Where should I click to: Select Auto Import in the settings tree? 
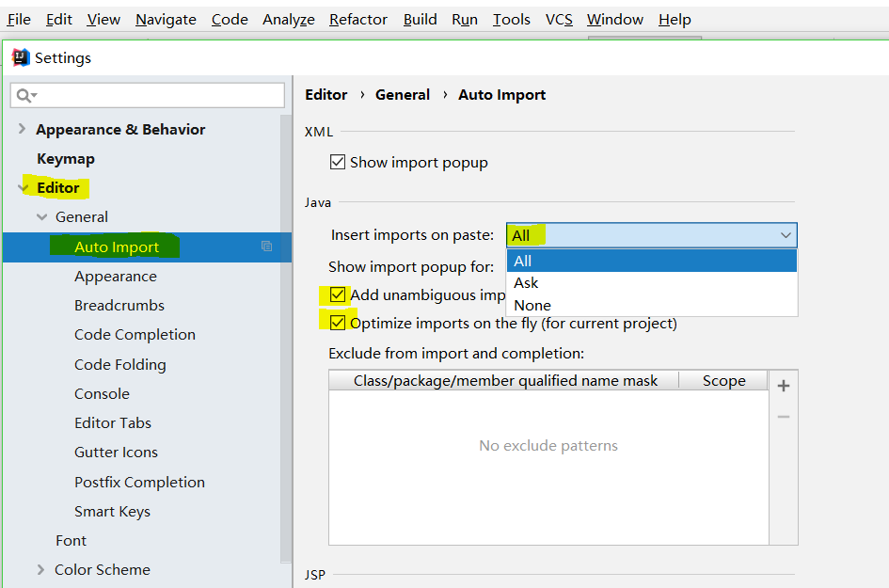point(117,247)
